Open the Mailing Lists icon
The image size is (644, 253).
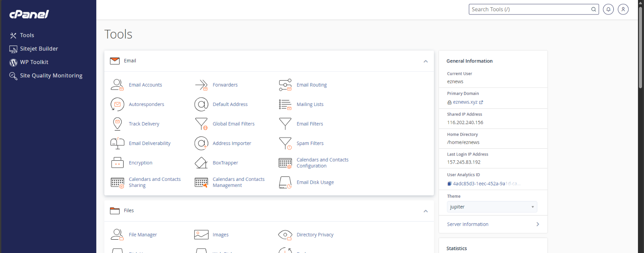pyautogui.click(x=285, y=104)
